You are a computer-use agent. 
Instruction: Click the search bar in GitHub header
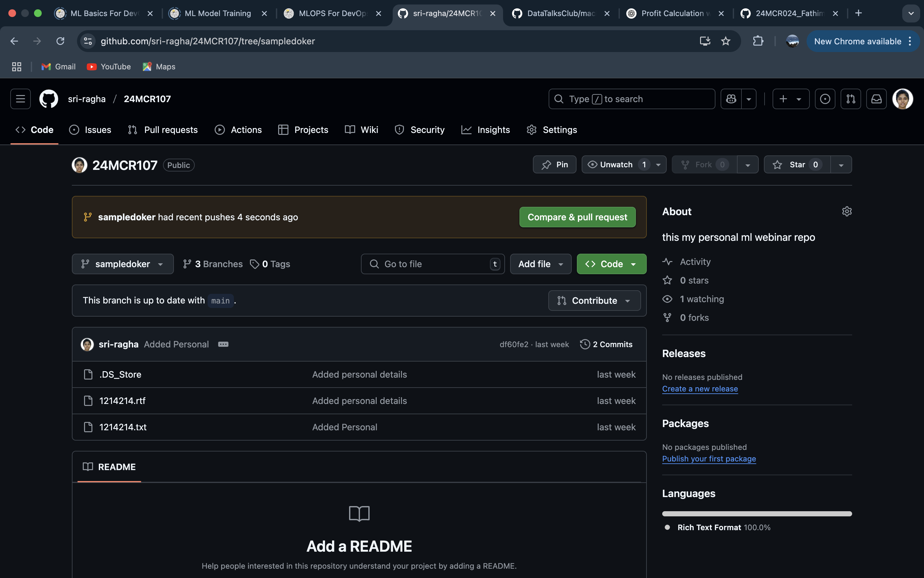point(631,99)
